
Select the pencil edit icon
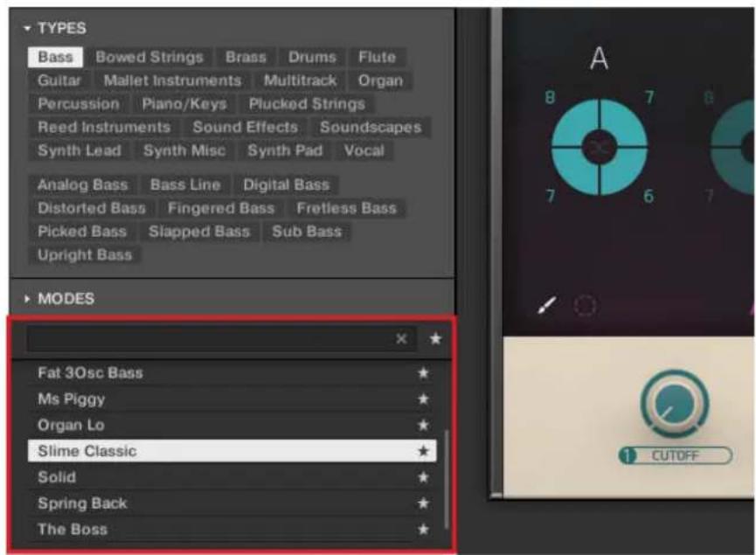click(x=546, y=306)
